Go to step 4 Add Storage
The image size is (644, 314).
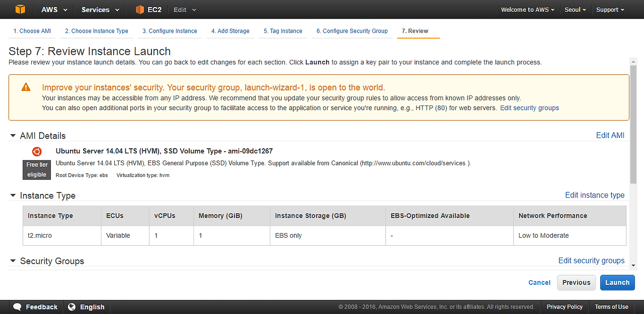[x=230, y=31]
